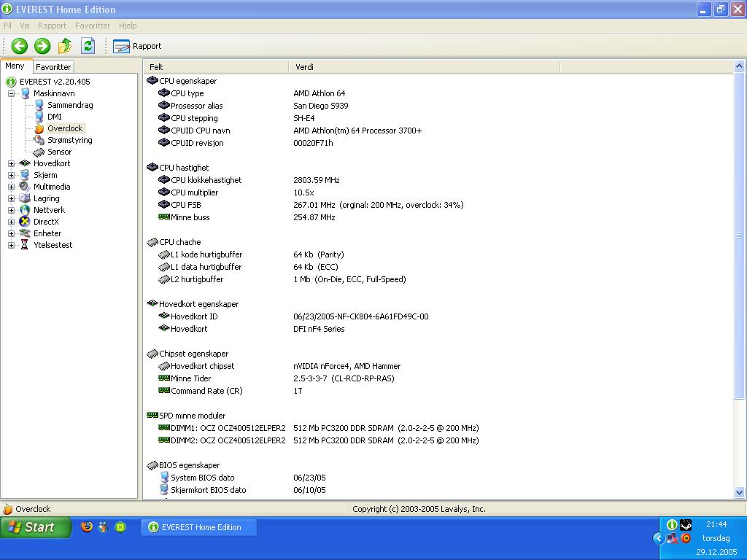Click the Sensor chip icon in the tree
Viewport: 747px width, 560px height.
pyautogui.click(x=39, y=152)
